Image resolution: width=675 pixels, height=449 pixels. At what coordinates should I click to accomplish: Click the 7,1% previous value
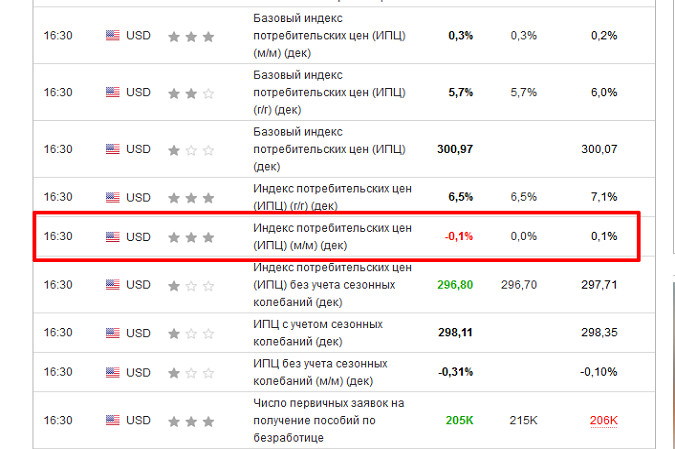pos(603,197)
